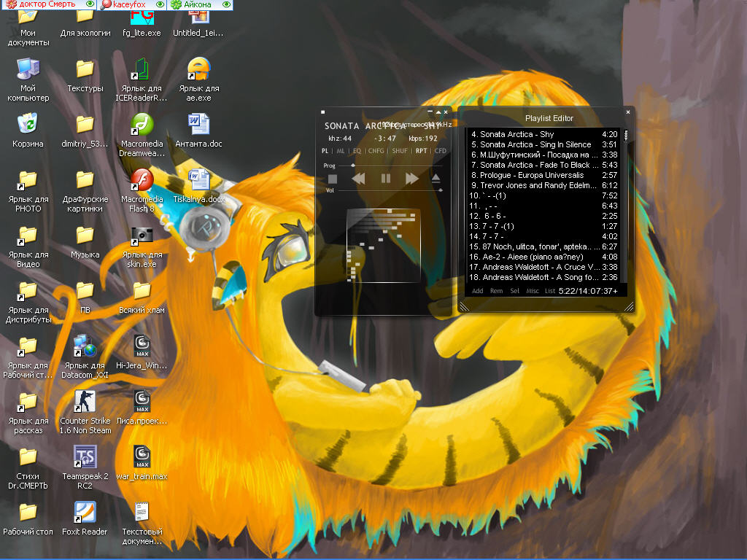Click the eject/open file button in player
Image resolution: width=747 pixels, height=560 pixels.
point(436,179)
